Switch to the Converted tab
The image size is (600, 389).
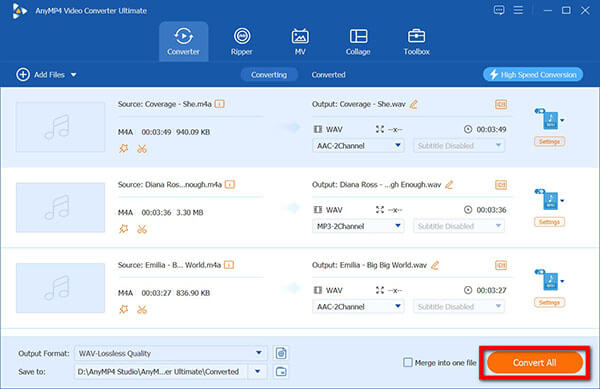[x=328, y=75]
